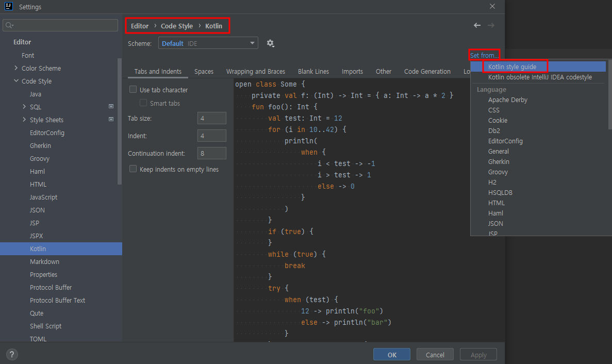Click the Tab size input field
Image resolution: width=612 pixels, height=364 pixels.
click(x=211, y=118)
